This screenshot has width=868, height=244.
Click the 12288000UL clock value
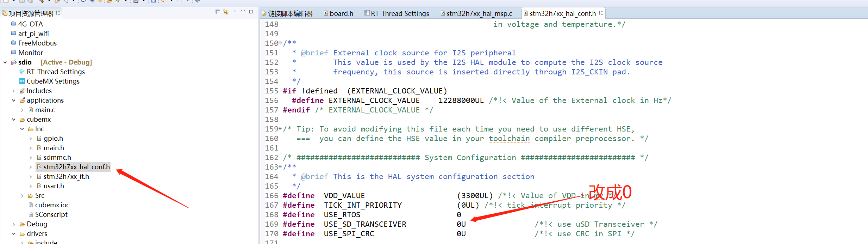click(461, 100)
